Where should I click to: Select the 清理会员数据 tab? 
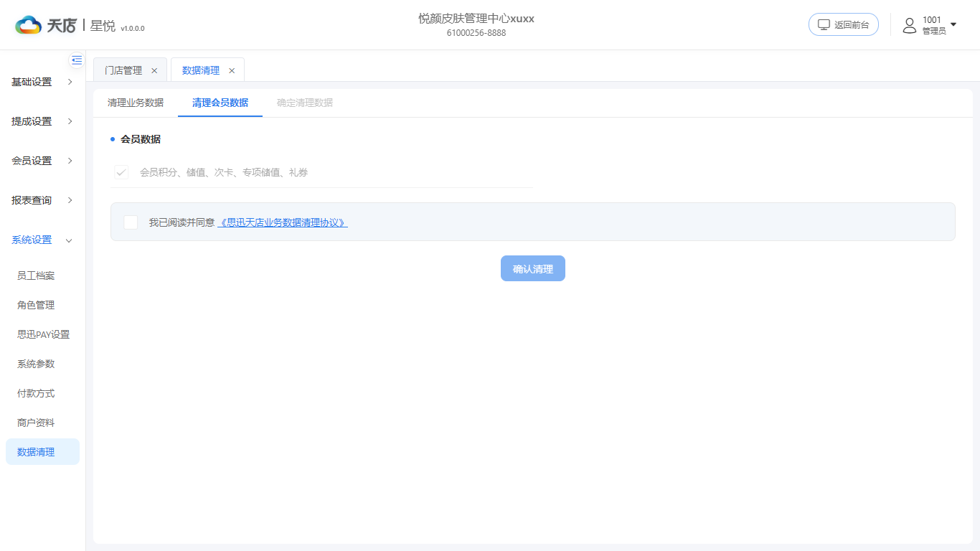click(220, 103)
